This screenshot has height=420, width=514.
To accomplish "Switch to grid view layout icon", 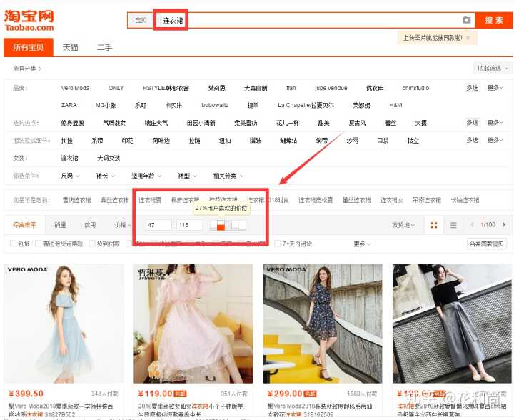I will click(x=433, y=225).
